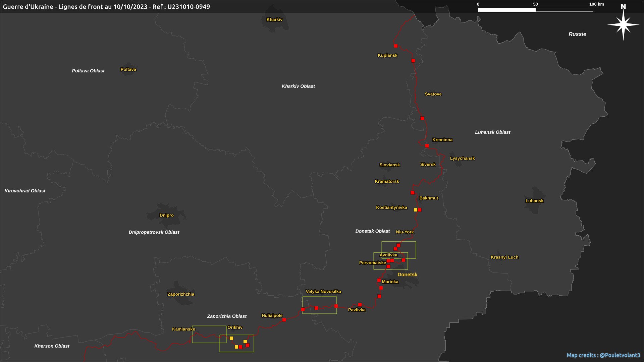Viewport: 644px width, 362px height.
Task: Select the Donetsk Oblast label
Action: coord(373,231)
